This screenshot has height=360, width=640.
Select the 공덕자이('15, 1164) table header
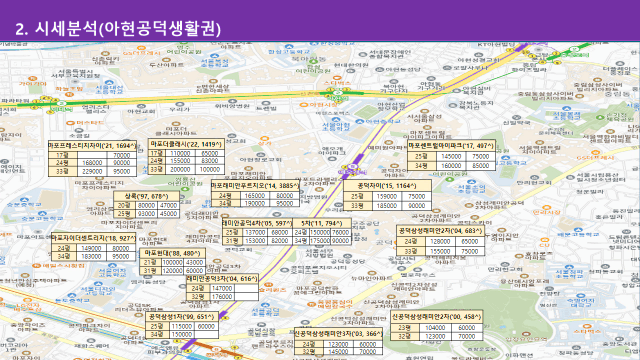(x=387, y=186)
